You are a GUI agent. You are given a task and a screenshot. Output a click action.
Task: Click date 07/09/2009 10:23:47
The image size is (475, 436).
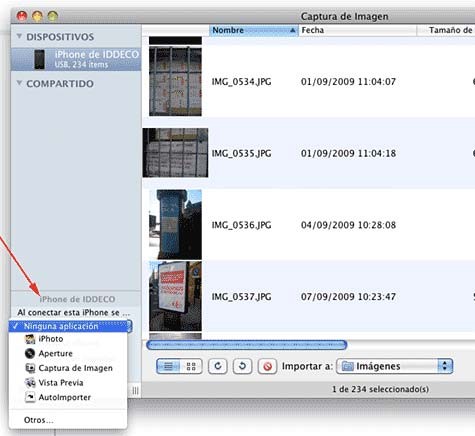click(348, 297)
